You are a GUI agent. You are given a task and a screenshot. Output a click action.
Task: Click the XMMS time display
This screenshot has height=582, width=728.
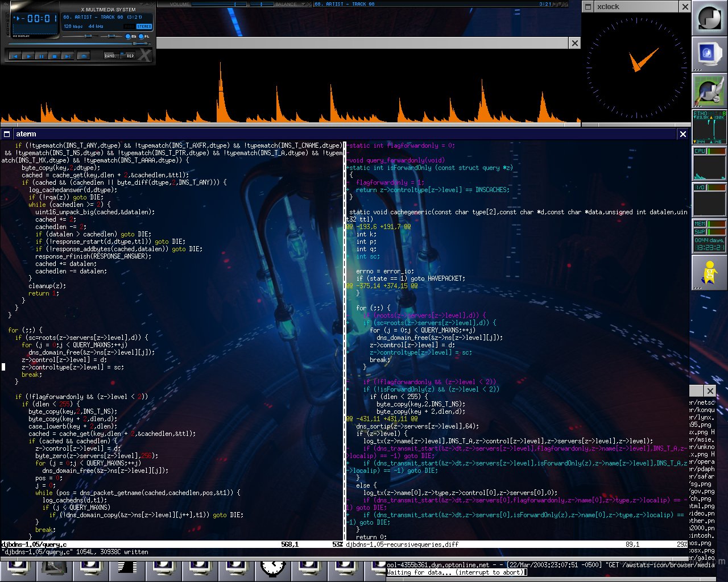click(x=38, y=19)
